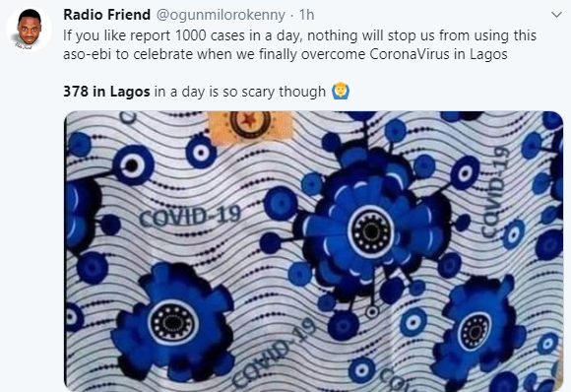Click the black-centered eye circle top left
Viewport: 571px width, 392px height.
pyautogui.click(x=133, y=165)
